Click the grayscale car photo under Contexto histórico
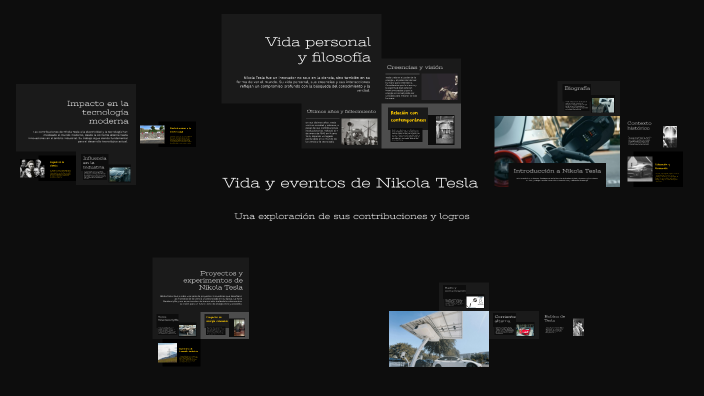This screenshot has width=704, height=396. pos(640,169)
